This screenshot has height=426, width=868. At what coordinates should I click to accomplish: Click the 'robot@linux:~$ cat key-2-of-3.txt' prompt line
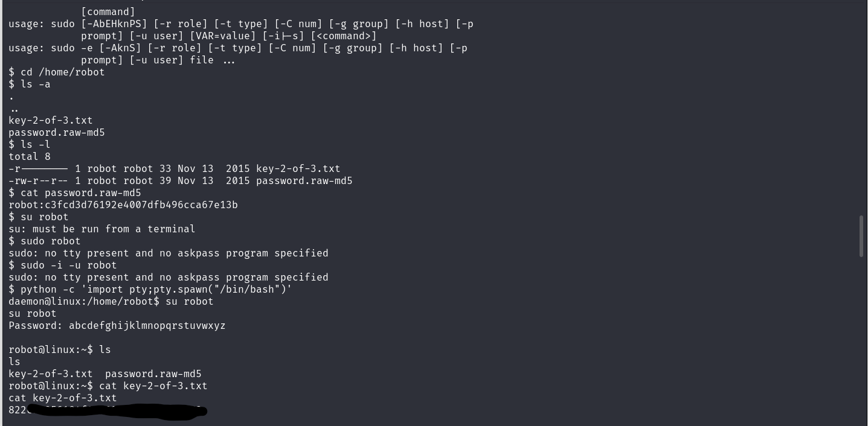pos(108,386)
